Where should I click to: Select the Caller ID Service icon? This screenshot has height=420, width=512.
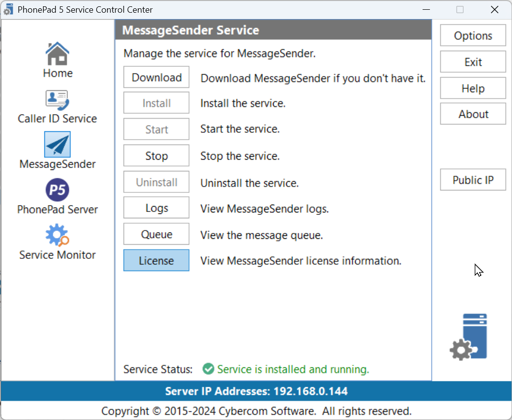coord(58,100)
